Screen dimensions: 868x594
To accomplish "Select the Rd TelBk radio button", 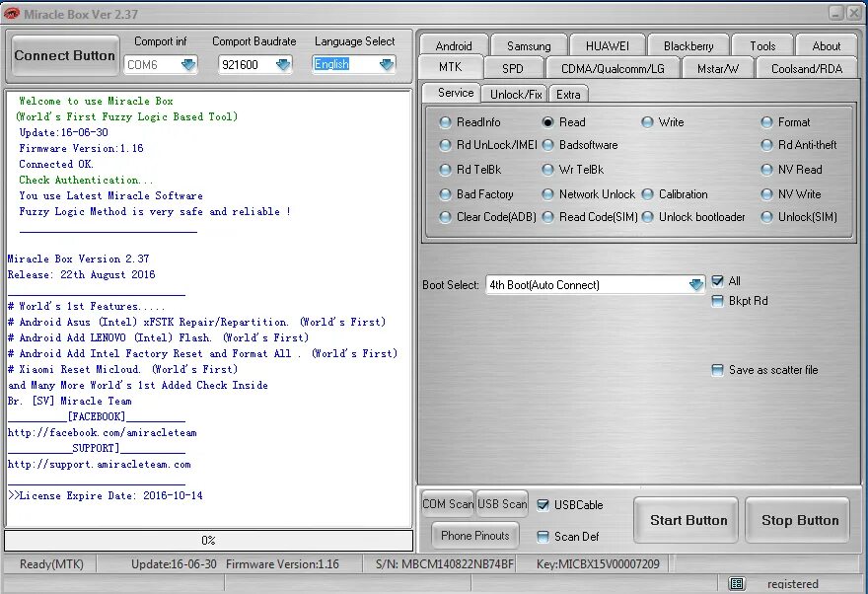I will pyautogui.click(x=470, y=170).
